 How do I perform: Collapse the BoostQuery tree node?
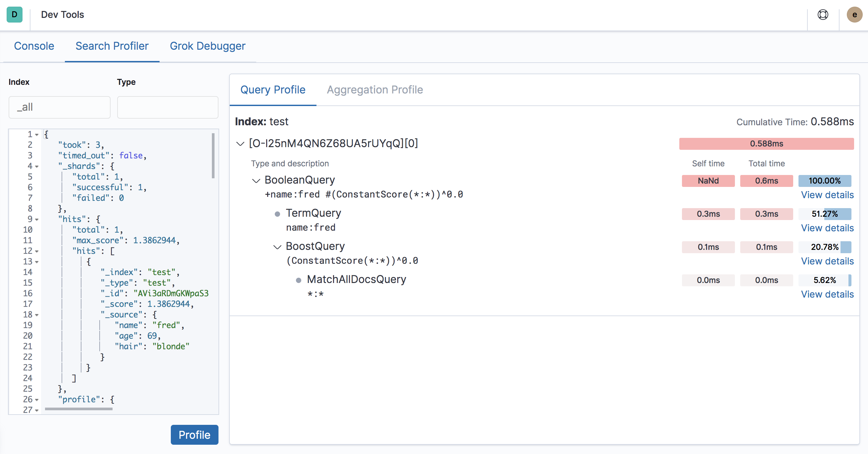pyautogui.click(x=277, y=247)
